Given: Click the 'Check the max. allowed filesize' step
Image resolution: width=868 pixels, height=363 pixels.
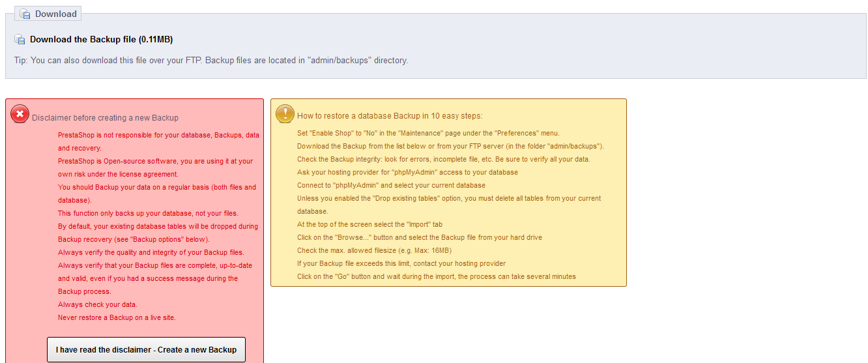Looking at the screenshot, I should (x=374, y=250).
